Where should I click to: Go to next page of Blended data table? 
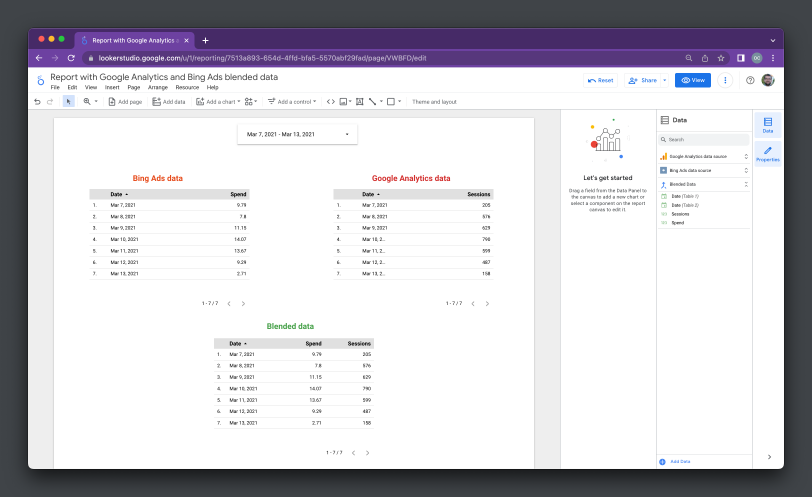(x=368, y=453)
